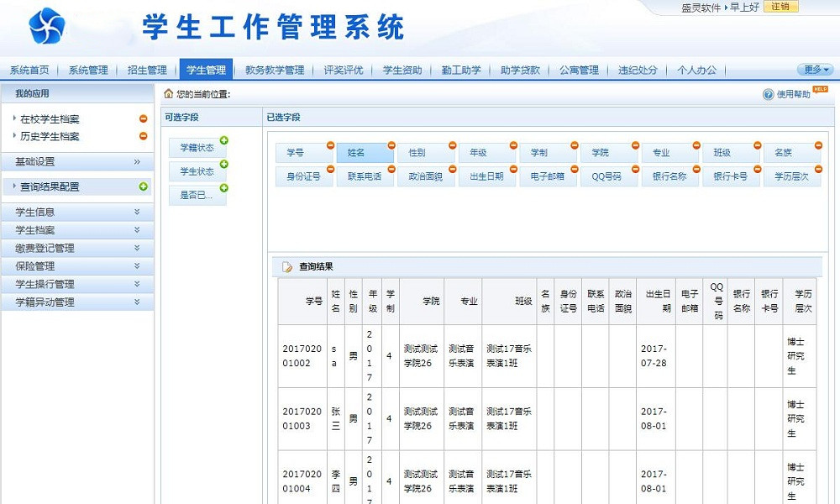Click the plus icon on 学籍状态 field
Image resolution: width=840 pixels, height=504 pixels.
(223, 140)
